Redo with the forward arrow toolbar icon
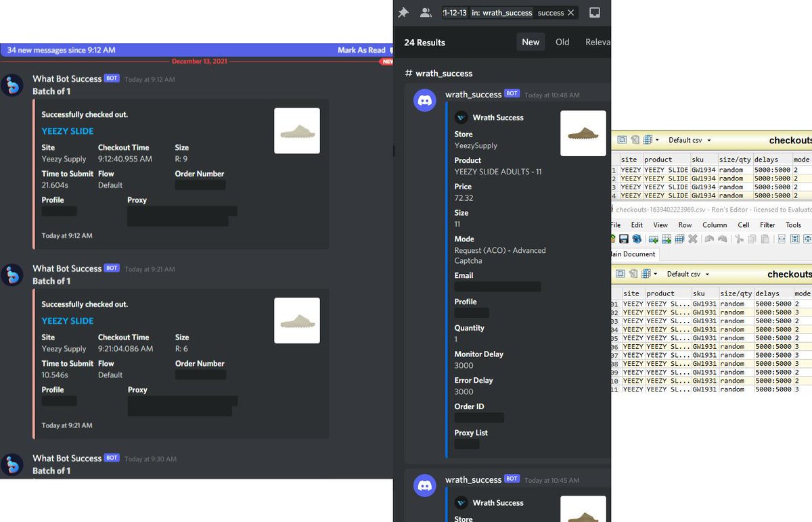The image size is (812, 522). pyautogui.click(x=722, y=239)
